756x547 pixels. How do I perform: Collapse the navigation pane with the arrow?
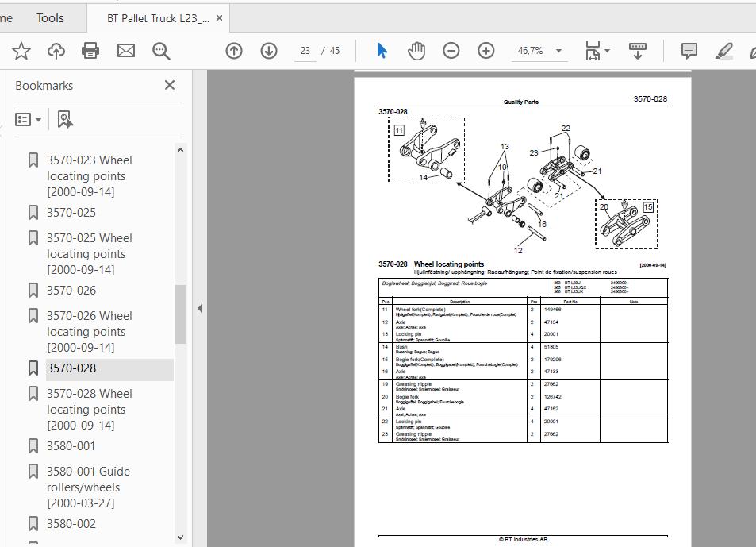coord(200,309)
